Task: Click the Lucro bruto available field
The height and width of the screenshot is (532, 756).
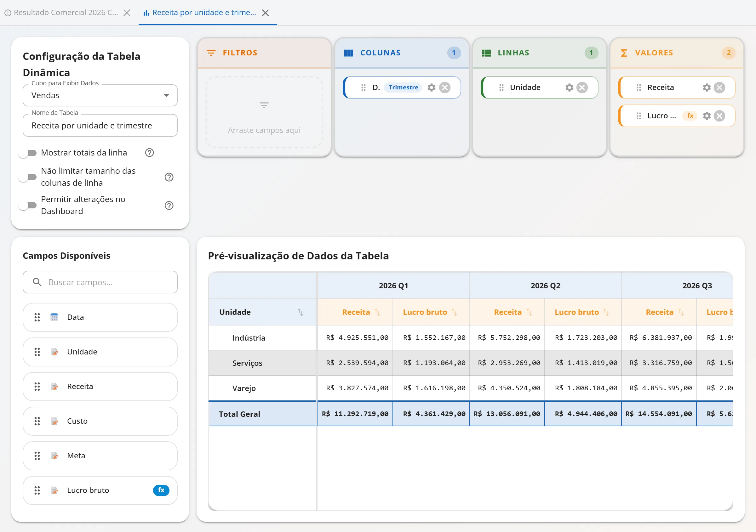Action: pyautogui.click(x=100, y=490)
